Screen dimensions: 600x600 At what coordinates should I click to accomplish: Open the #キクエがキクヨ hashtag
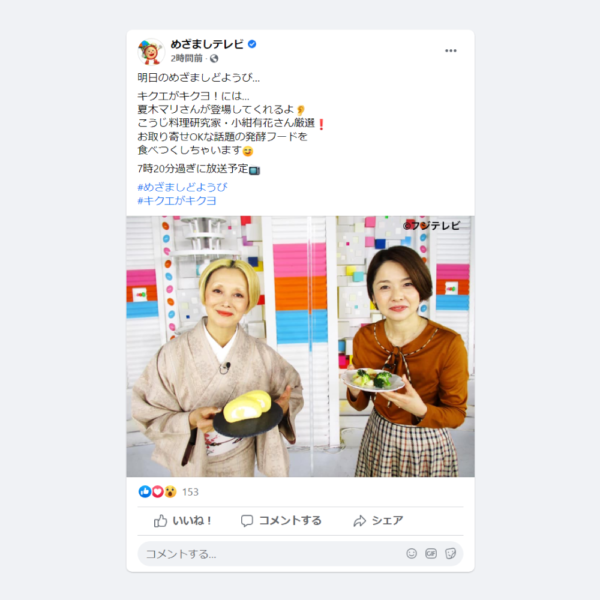(177, 201)
